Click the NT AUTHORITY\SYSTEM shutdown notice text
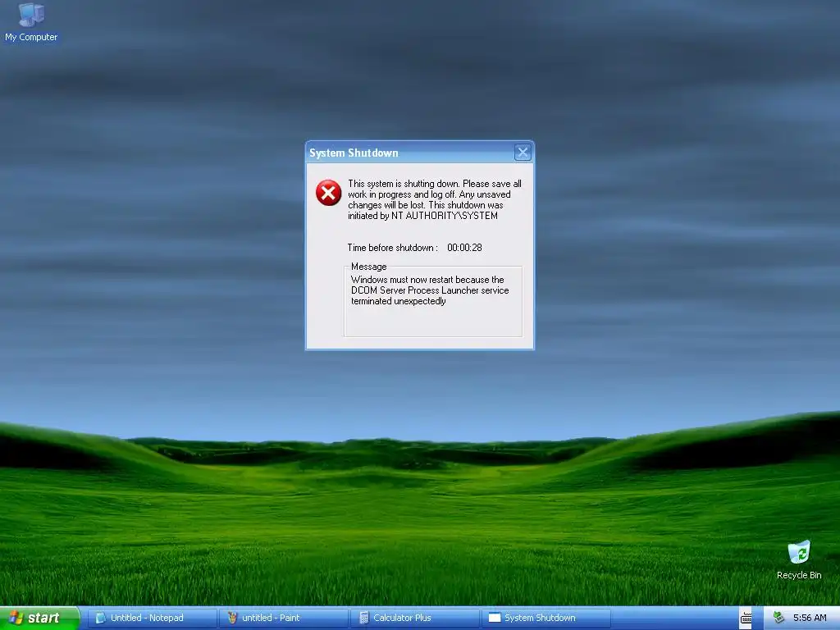Image resolution: width=840 pixels, height=630 pixels. pyautogui.click(x=435, y=199)
